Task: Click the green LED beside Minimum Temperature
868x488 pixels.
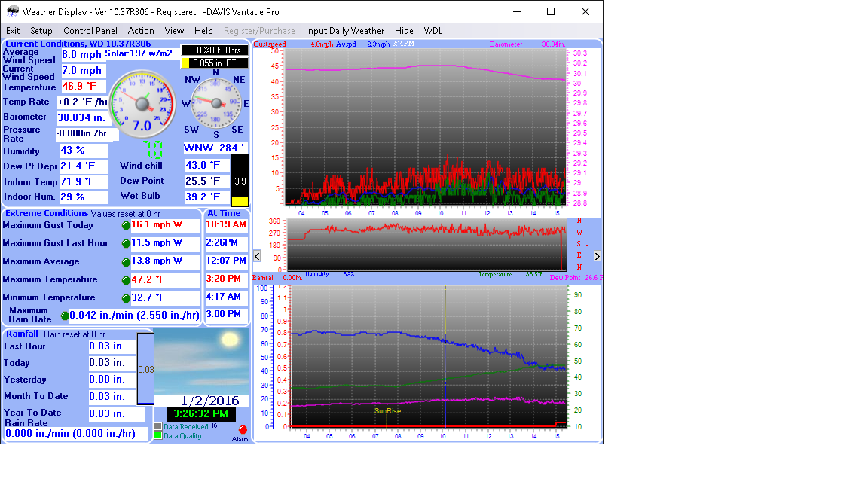Action: [x=126, y=298]
